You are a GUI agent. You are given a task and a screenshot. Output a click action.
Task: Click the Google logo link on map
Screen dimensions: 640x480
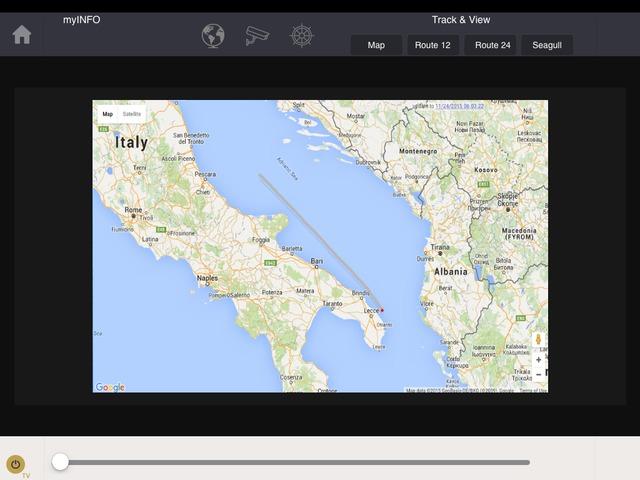click(110, 387)
